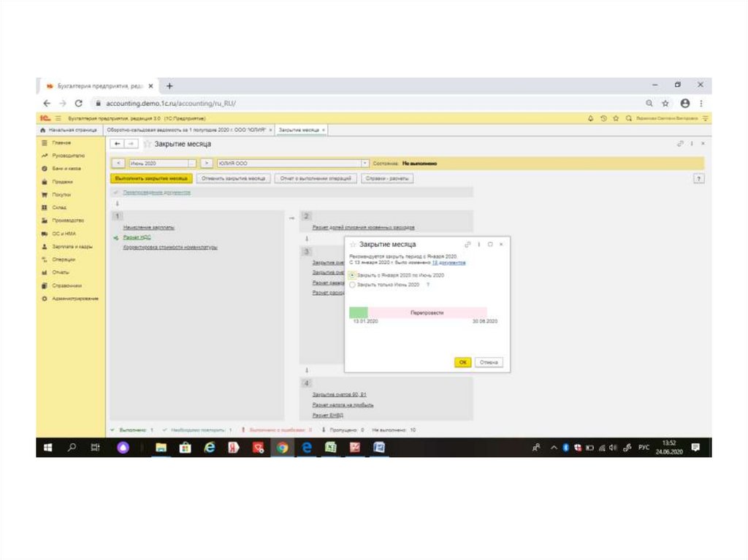Open the history clock icon

click(x=603, y=118)
